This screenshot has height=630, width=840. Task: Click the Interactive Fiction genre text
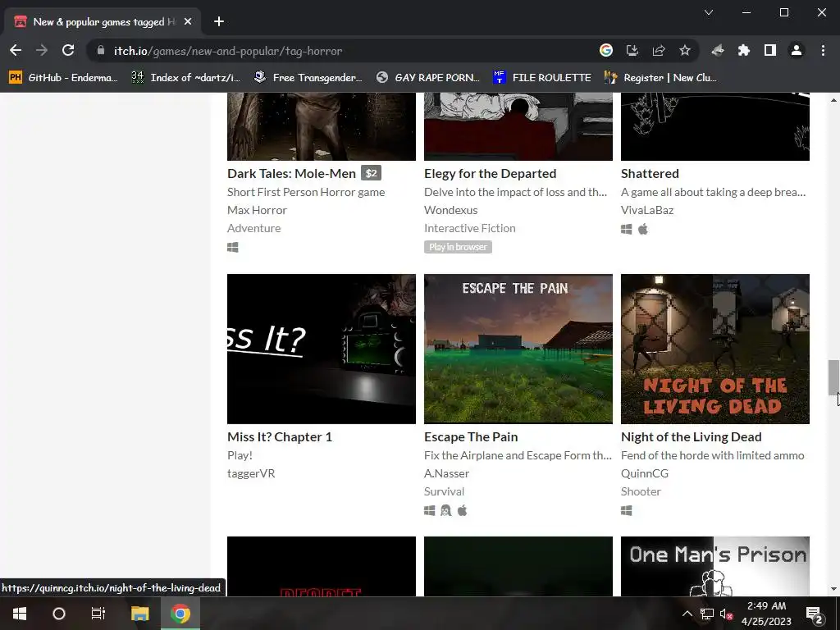pyautogui.click(x=470, y=228)
